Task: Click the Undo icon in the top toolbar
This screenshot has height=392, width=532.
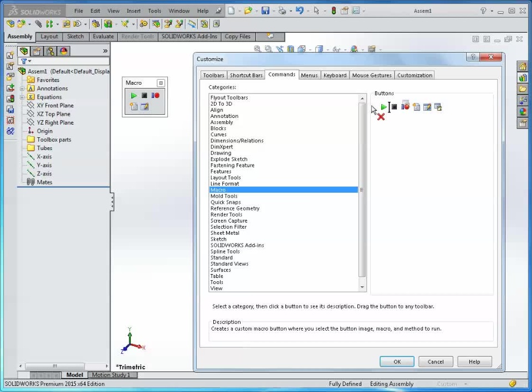Action: tap(299, 11)
